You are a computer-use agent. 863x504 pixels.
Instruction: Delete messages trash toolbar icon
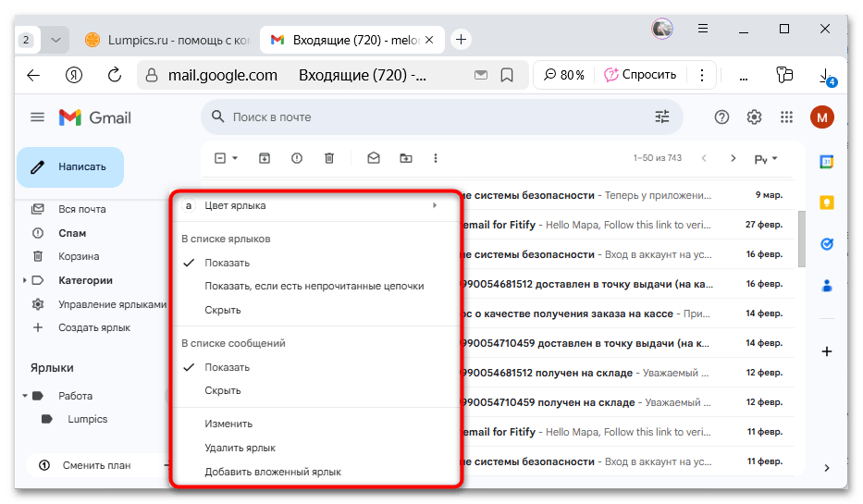click(329, 158)
